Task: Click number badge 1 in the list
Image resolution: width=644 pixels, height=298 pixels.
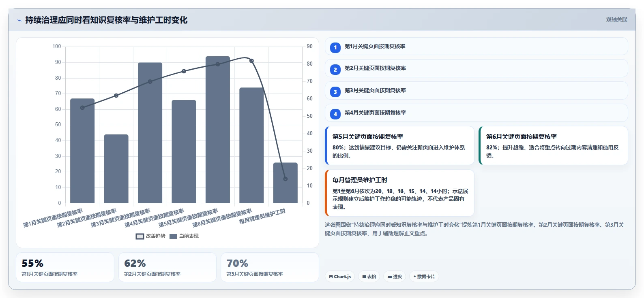Action: pos(335,48)
